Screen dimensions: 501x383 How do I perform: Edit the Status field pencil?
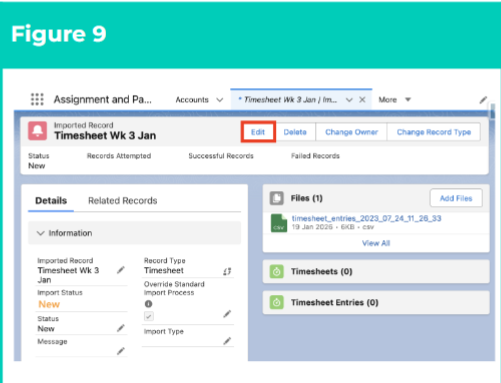coord(121,328)
